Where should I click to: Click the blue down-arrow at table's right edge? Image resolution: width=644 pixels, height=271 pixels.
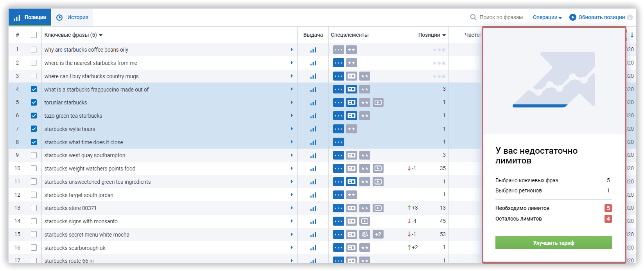tap(632, 35)
